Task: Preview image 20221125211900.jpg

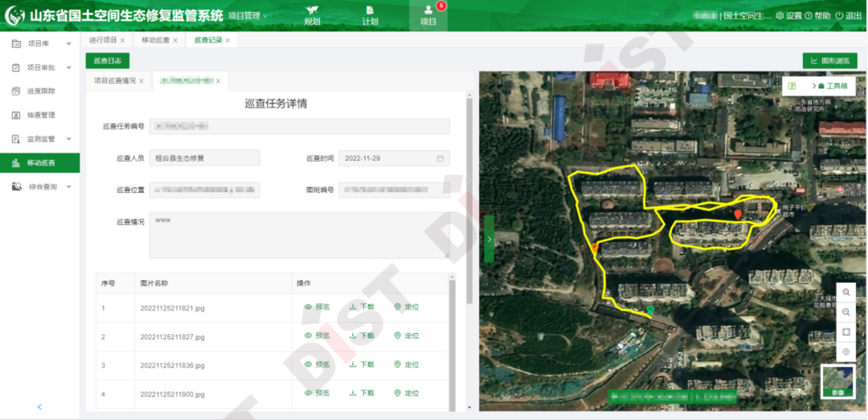Action: click(317, 393)
